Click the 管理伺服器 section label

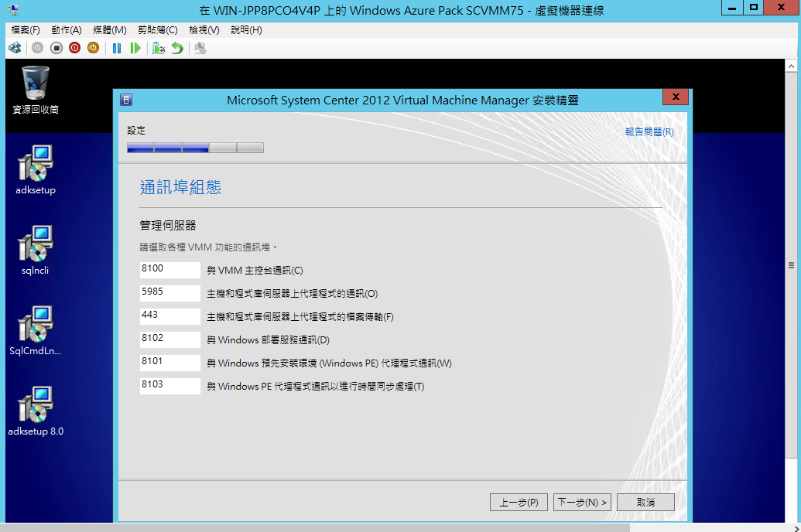[168, 226]
